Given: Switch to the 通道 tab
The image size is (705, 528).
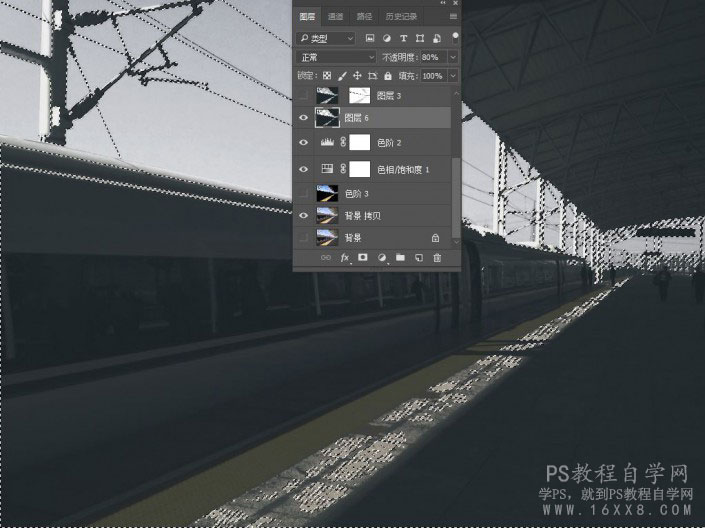Looking at the screenshot, I should tap(335, 17).
